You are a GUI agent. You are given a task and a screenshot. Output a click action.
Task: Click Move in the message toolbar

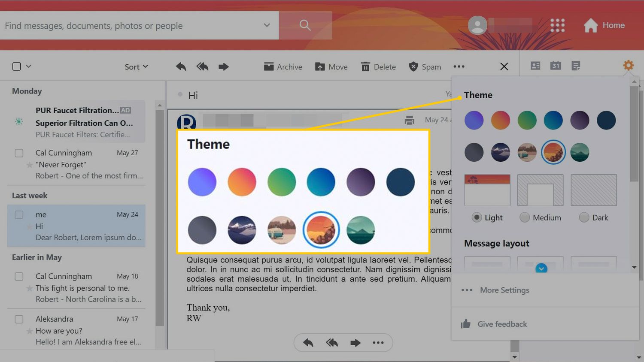331,67
